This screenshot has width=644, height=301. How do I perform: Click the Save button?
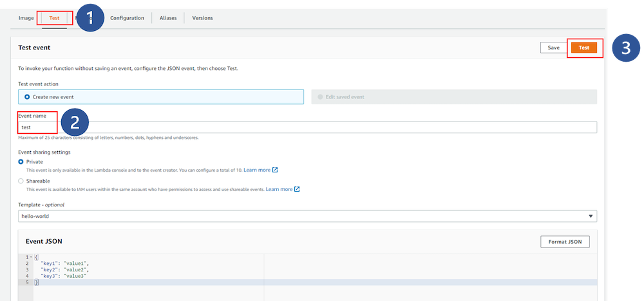point(553,48)
